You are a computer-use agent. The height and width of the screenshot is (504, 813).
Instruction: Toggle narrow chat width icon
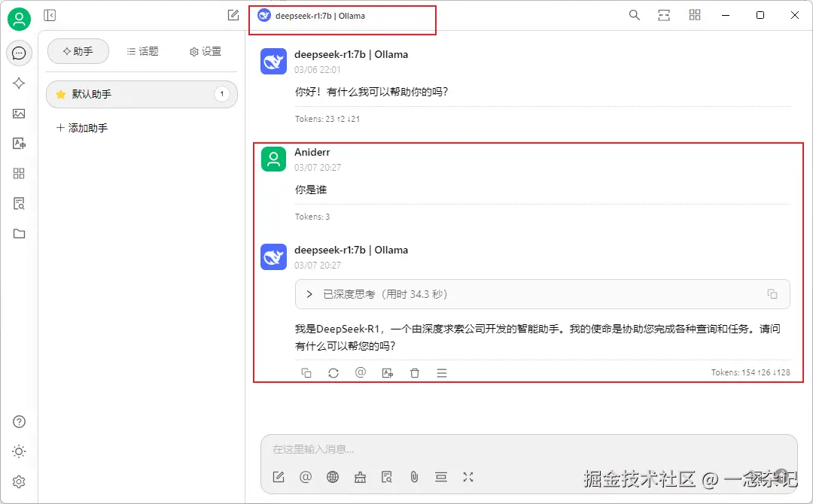click(x=664, y=16)
